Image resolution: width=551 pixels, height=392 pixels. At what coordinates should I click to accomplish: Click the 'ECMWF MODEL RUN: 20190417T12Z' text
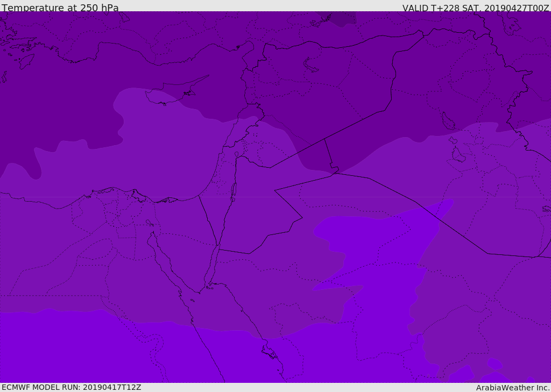72,387
